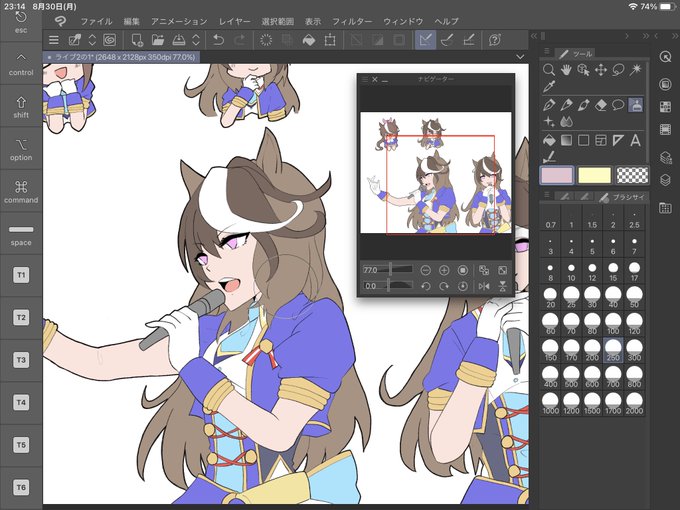Toggle the command modifier key
Image resolution: width=680 pixels, height=510 pixels.
(x=21, y=192)
